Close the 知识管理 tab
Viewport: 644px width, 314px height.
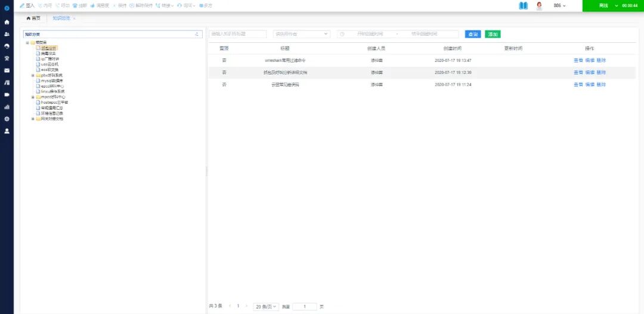pos(75,18)
